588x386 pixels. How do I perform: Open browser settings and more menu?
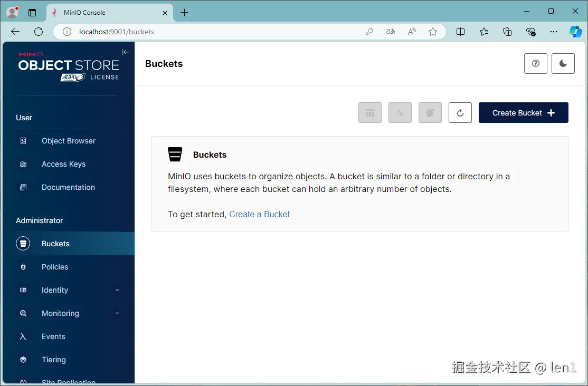[x=554, y=32]
